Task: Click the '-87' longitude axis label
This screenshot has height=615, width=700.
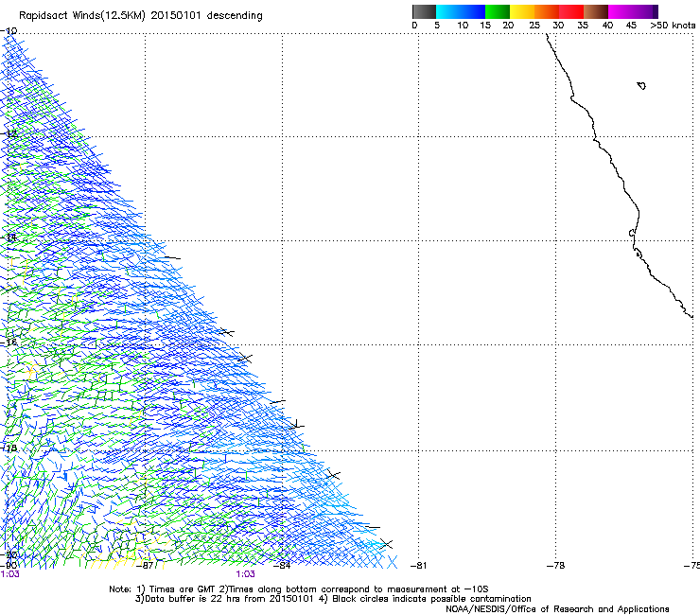Action: pyautogui.click(x=145, y=566)
